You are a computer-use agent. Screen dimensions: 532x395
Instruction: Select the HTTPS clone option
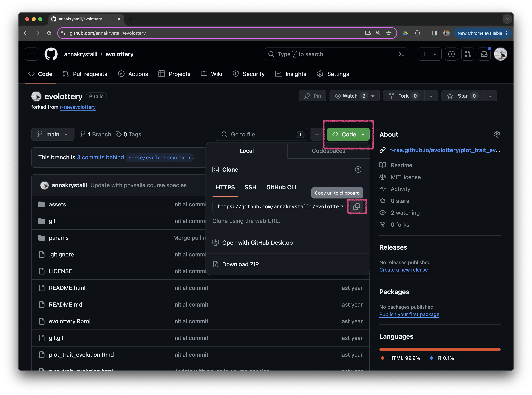pyautogui.click(x=225, y=187)
